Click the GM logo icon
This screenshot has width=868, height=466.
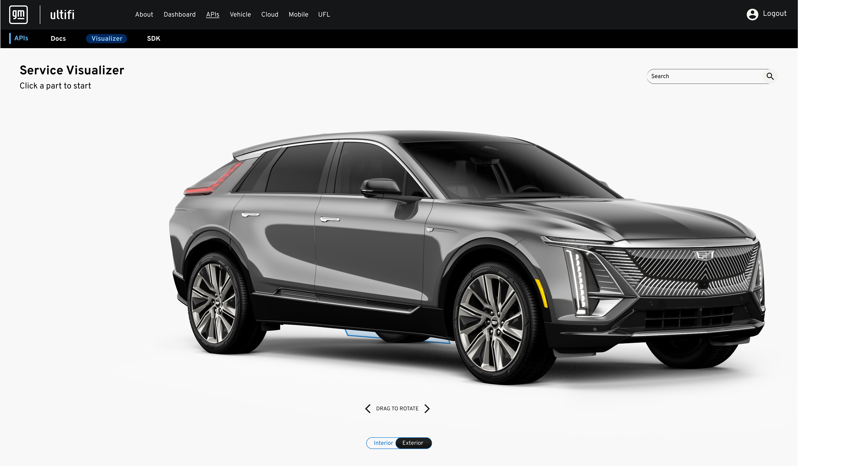pos(19,14)
